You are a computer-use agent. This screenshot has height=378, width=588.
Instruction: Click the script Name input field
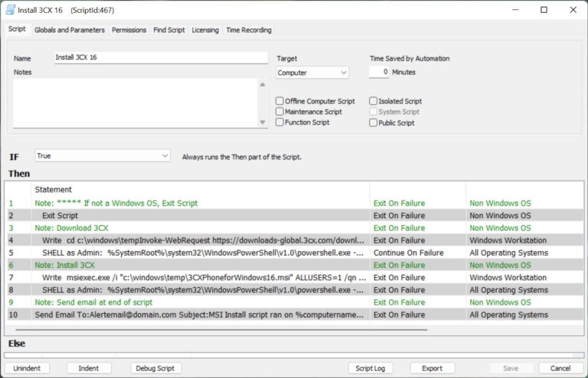(161, 58)
